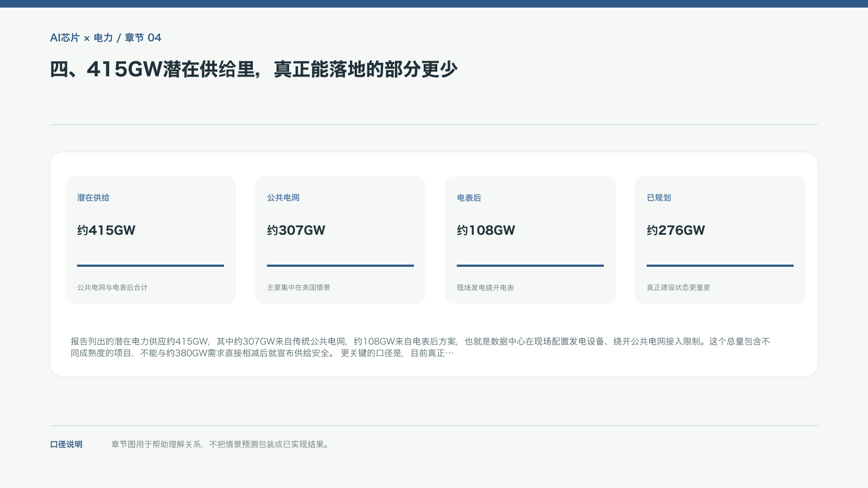This screenshot has height=488, width=868.
Task: Select the '约276GW' value
Action: click(676, 230)
